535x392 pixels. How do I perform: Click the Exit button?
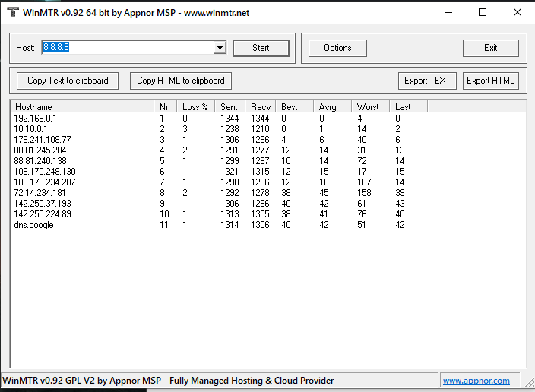point(491,48)
